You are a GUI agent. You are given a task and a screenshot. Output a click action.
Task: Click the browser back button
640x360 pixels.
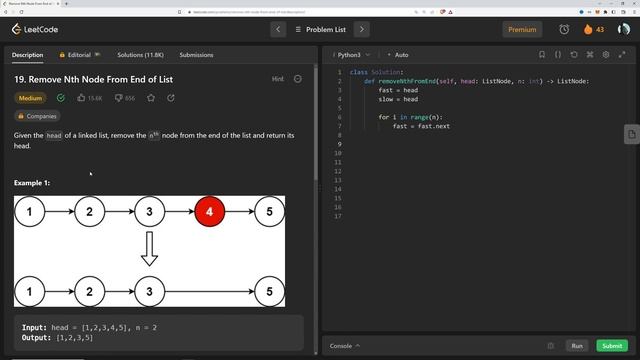(x=5, y=12)
